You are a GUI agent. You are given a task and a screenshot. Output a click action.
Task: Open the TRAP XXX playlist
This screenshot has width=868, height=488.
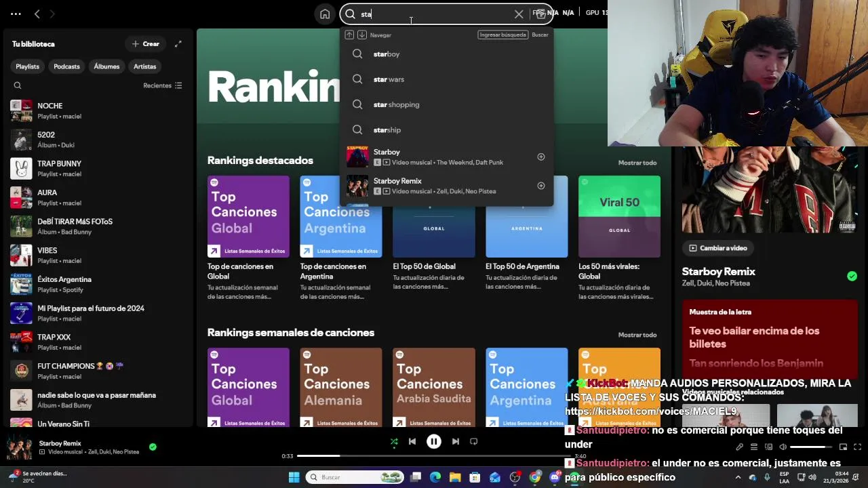98,342
